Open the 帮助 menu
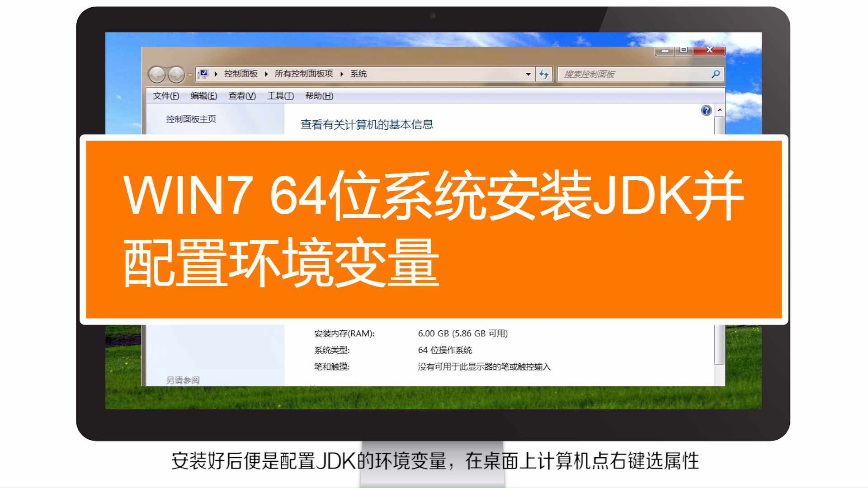Image resolution: width=868 pixels, height=488 pixels. tap(320, 96)
